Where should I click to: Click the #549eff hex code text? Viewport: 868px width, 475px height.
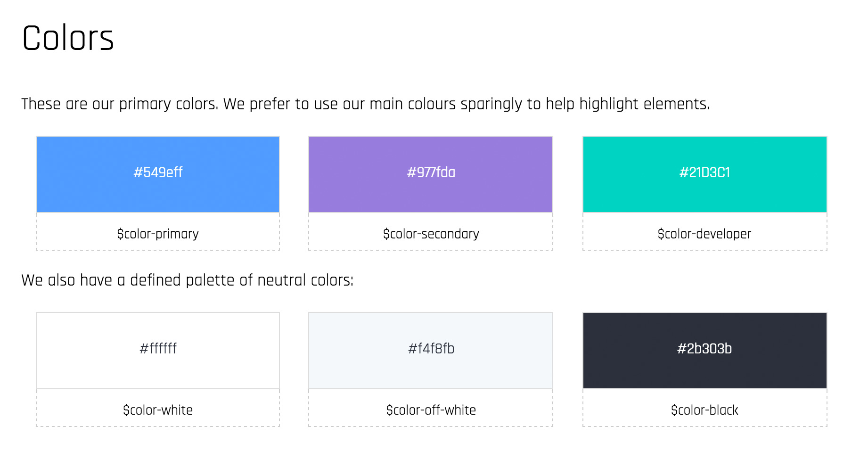158,172
